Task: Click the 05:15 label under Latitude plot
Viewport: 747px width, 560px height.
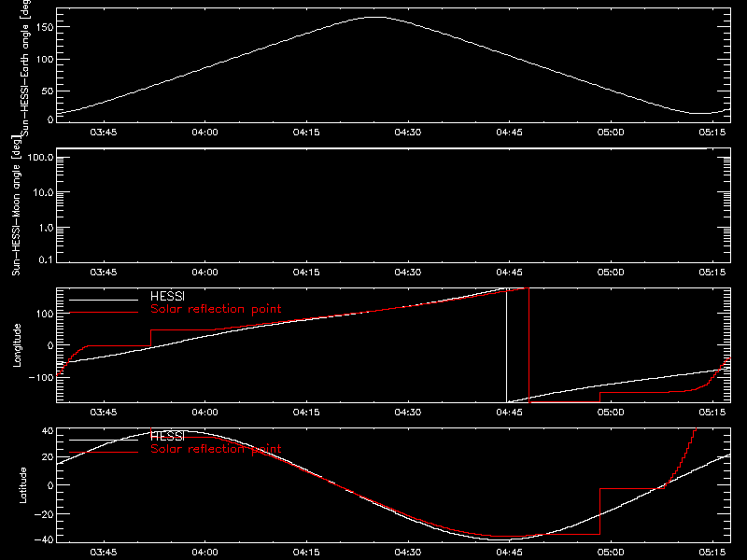Action: coord(712,553)
